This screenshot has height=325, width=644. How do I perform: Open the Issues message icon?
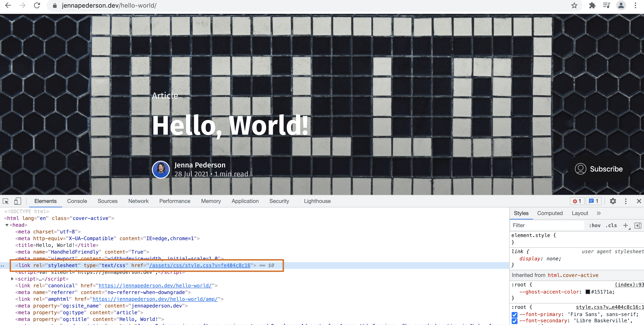593,201
